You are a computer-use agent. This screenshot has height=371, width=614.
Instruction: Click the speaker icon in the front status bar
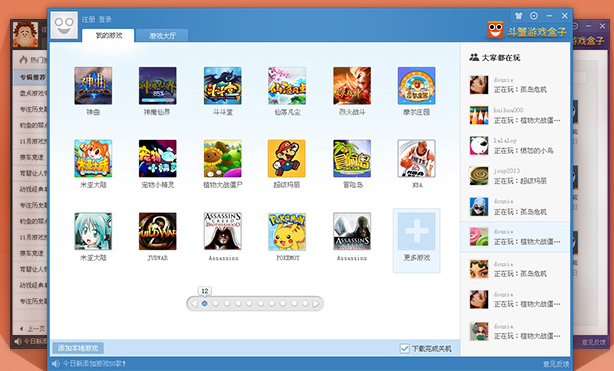56,364
